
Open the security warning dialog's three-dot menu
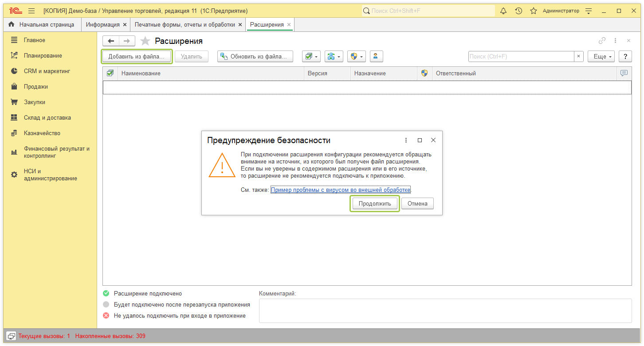[x=406, y=140]
